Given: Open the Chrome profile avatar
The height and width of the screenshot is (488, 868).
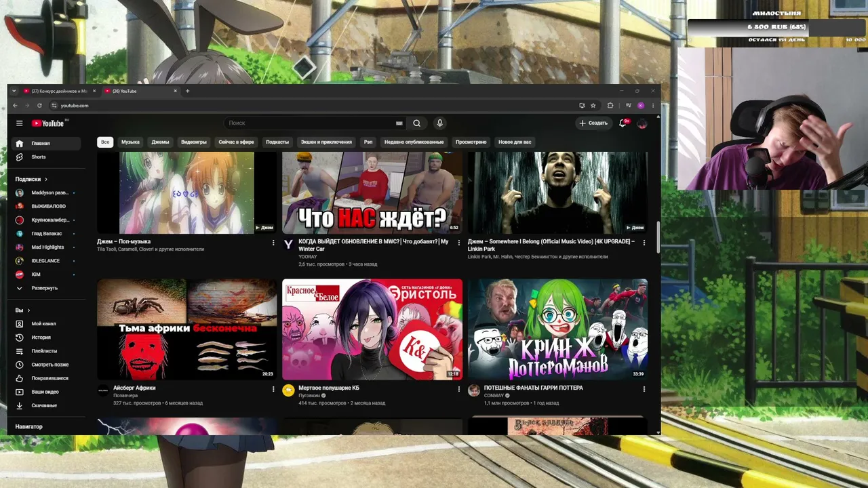Looking at the screenshot, I should [x=641, y=106].
